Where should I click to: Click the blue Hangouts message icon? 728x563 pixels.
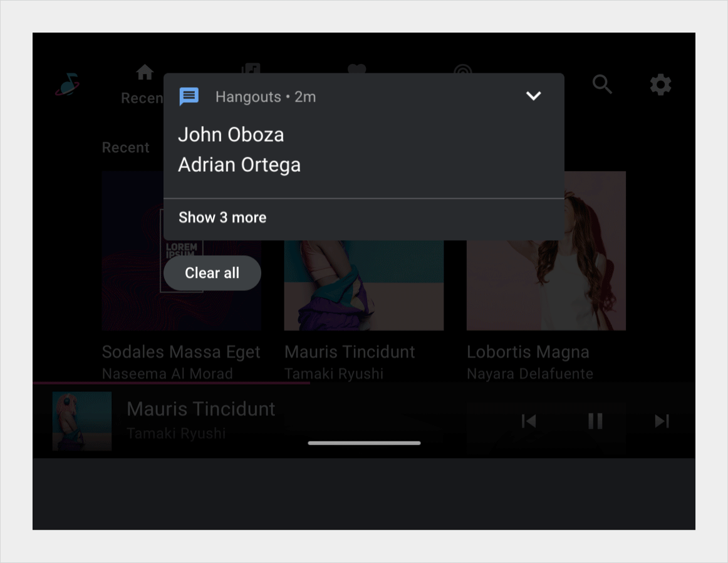189,97
